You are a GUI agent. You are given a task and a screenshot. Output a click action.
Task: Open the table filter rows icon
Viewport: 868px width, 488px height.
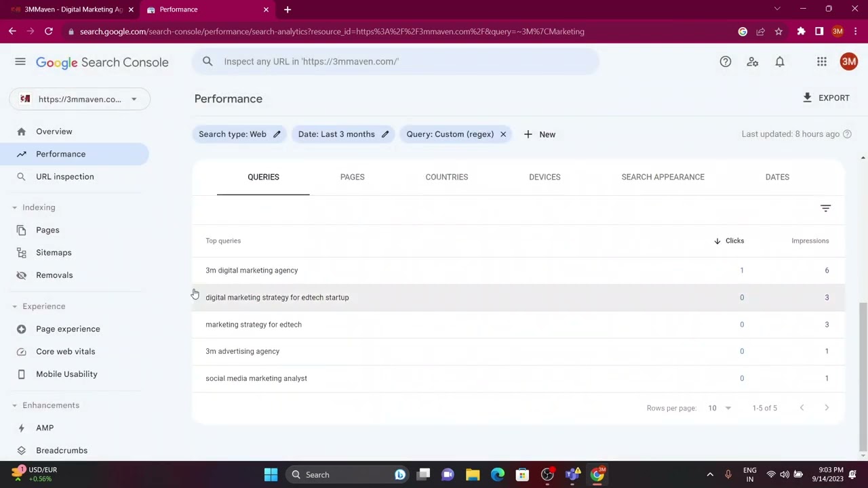pos(825,208)
